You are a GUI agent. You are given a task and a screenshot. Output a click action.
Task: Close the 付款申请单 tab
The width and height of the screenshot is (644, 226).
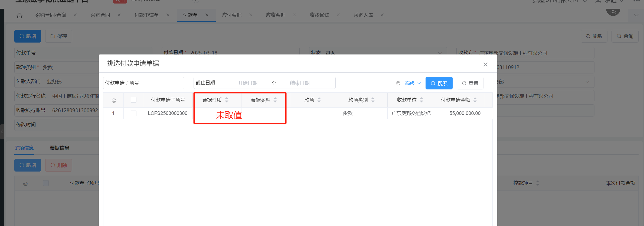[x=168, y=15]
